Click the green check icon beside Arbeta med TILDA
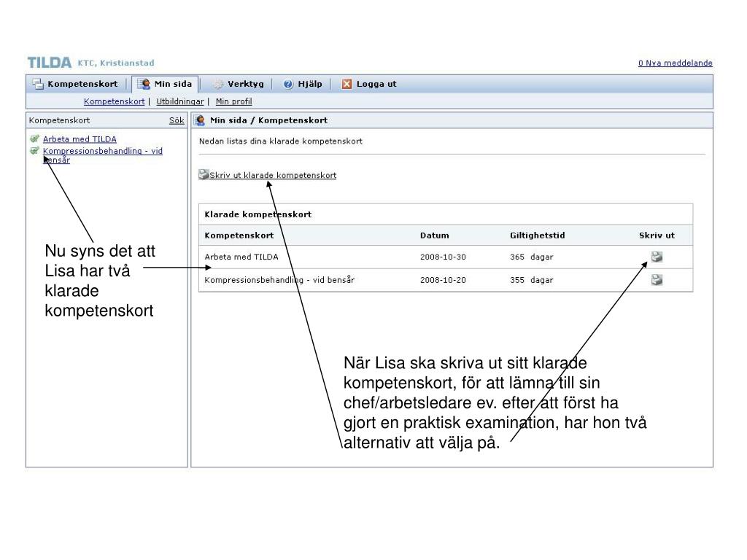Screen dimensions: 747x560 [34, 139]
